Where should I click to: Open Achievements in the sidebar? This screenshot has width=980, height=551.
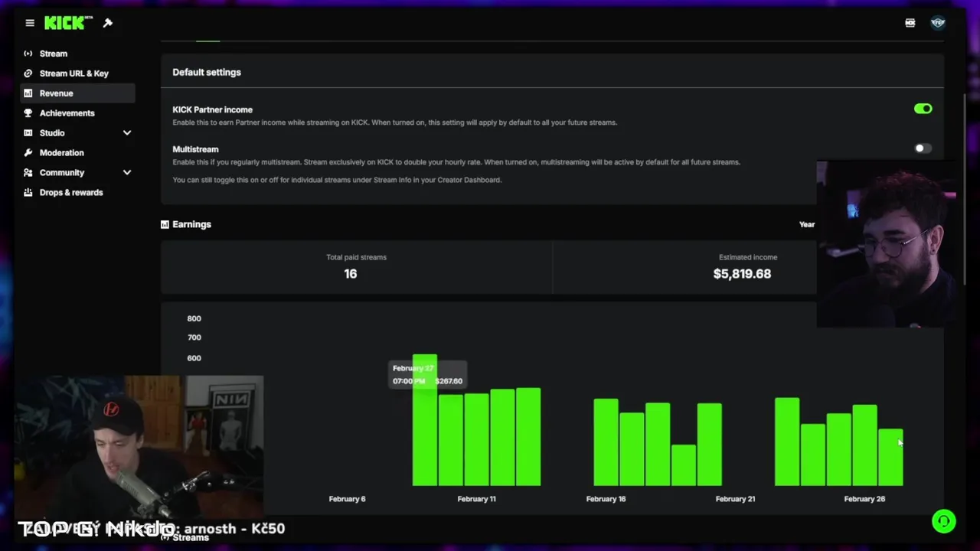click(67, 113)
